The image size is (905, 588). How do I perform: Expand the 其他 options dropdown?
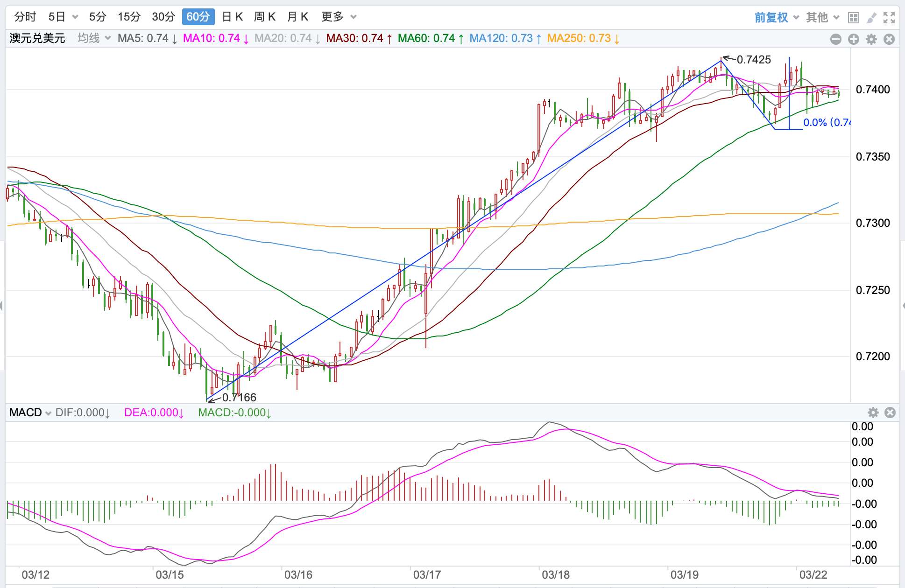(x=822, y=17)
